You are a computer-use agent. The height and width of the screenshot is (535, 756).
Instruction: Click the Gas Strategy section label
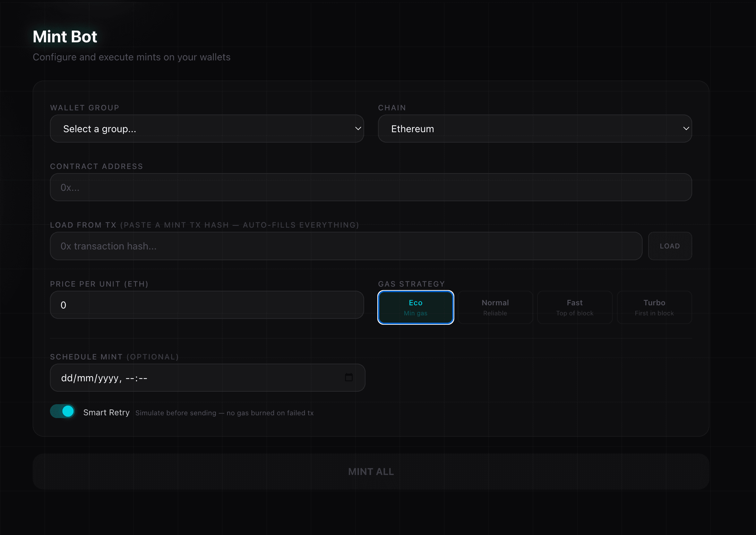pos(411,283)
